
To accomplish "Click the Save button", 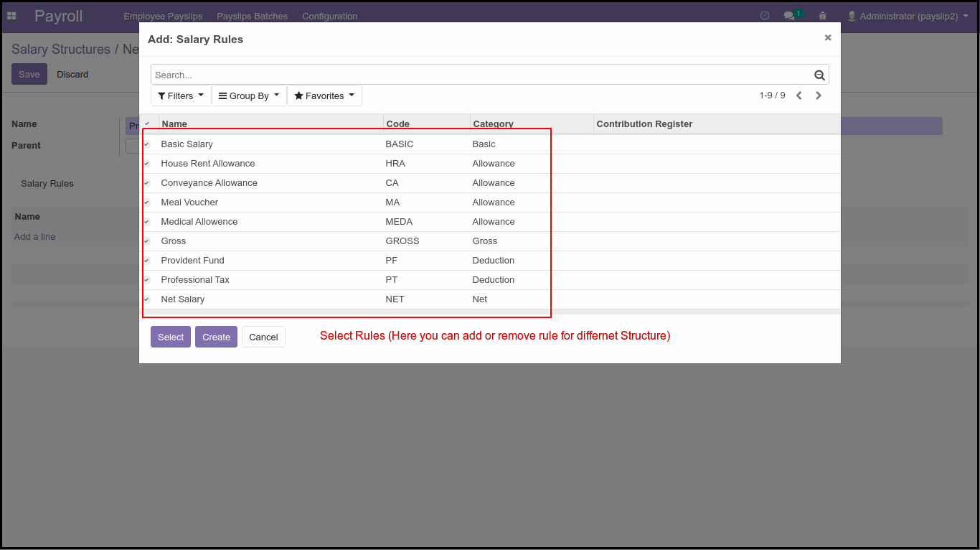I will point(29,74).
